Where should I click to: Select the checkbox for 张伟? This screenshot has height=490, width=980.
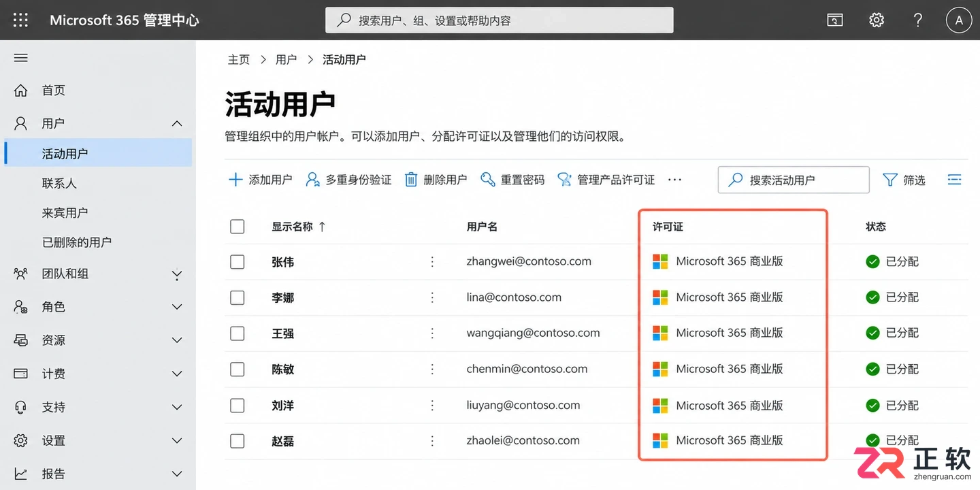pos(237,261)
